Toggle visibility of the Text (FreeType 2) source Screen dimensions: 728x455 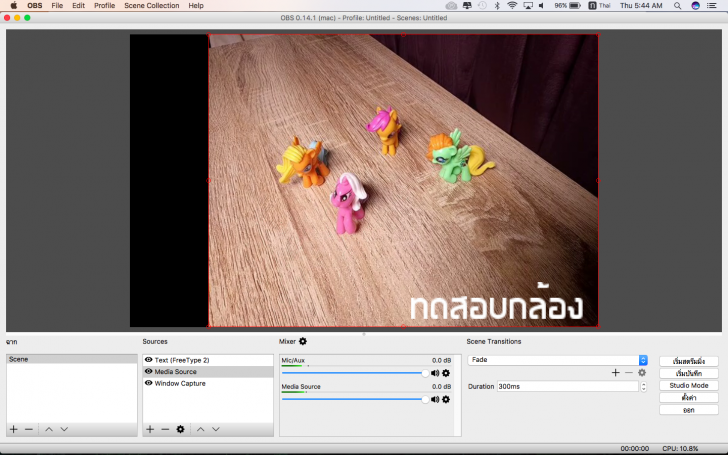pos(149,360)
